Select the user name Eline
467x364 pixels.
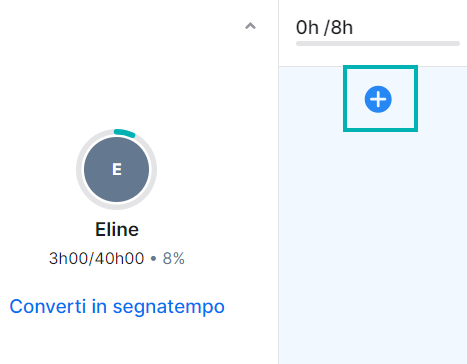[x=117, y=229]
